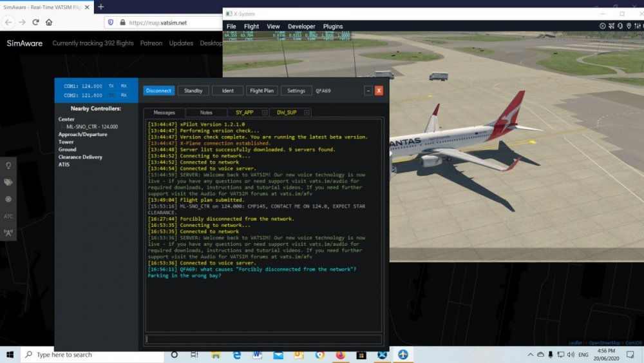This screenshot has height=363, width=644.
Task: Toggle COM1 RX indicator in xPilot
Action: pos(124,86)
